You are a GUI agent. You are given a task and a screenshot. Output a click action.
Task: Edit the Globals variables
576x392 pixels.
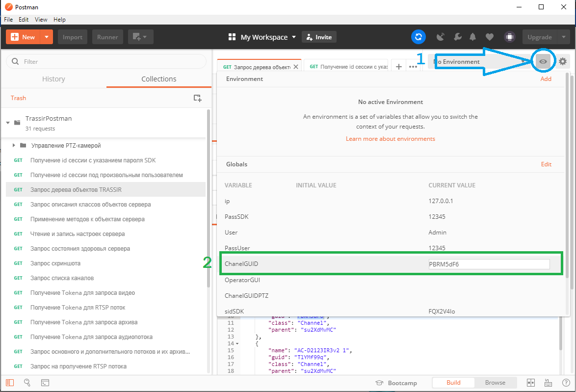pyautogui.click(x=546, y=164)
